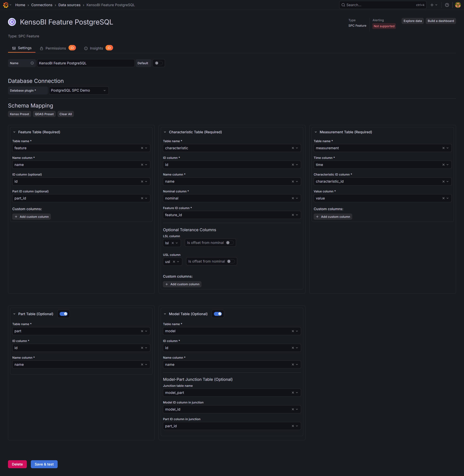Screen dimensions: 464x476
Task: Click the Name field info icon
Action: click(x=32, y=63)
